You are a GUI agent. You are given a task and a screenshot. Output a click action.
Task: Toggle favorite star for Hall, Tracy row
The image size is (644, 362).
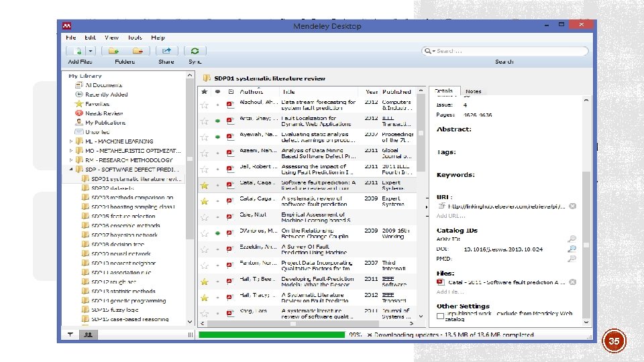[x=204, y=298]
